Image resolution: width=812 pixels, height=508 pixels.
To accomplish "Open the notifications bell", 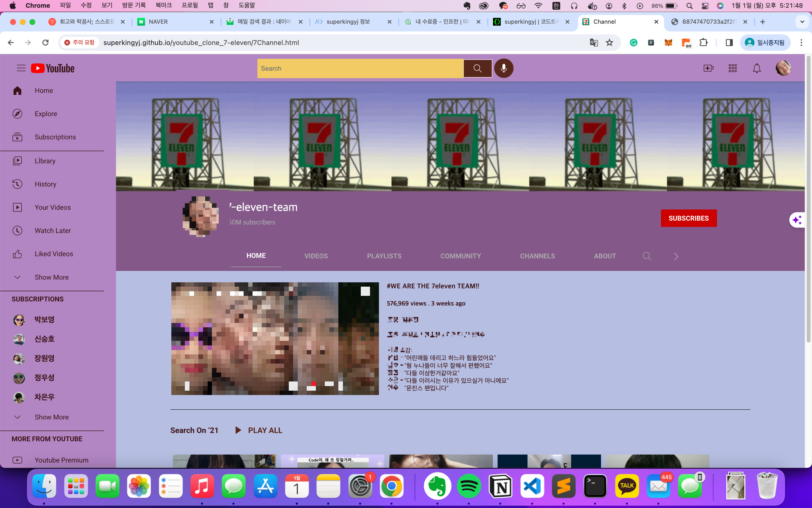I will point(757,68).
